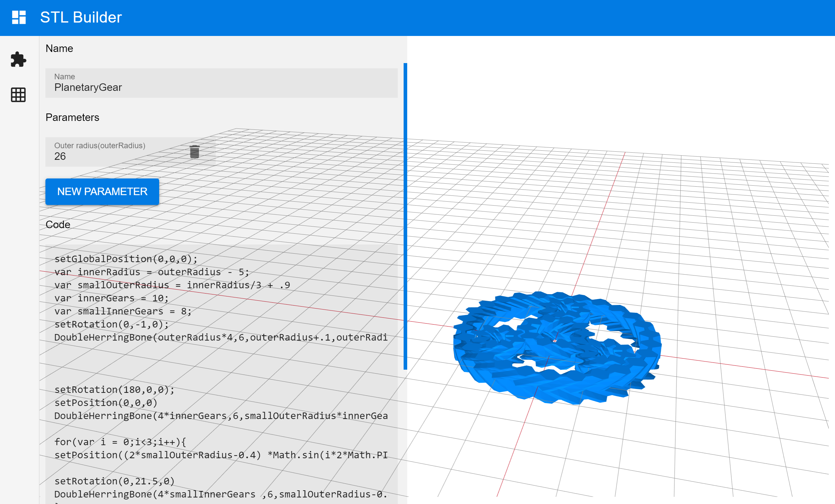Click the line setRotation(180,0,0);
This screenshot has height=504, width=835.
(114, 390)
